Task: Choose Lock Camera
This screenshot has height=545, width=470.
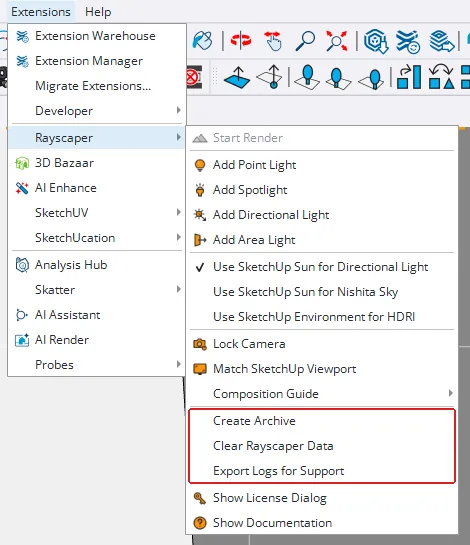Action: click(x=322, y=344)
